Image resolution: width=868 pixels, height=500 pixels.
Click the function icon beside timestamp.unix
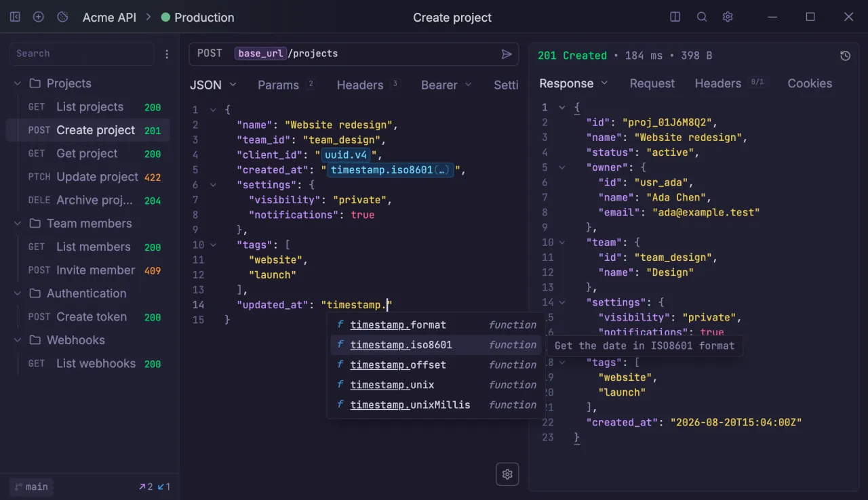click(340, 385)
